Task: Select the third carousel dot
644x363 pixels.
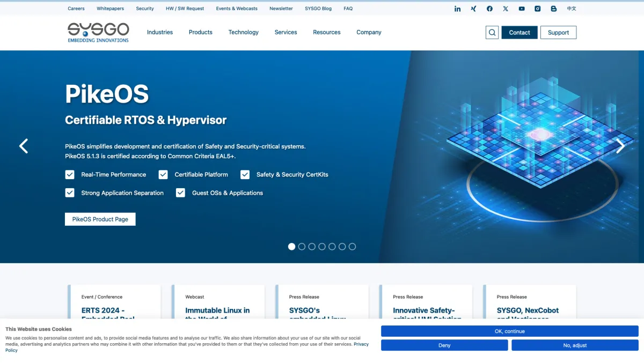Action: pyautogui.click(x=312, y=247)
